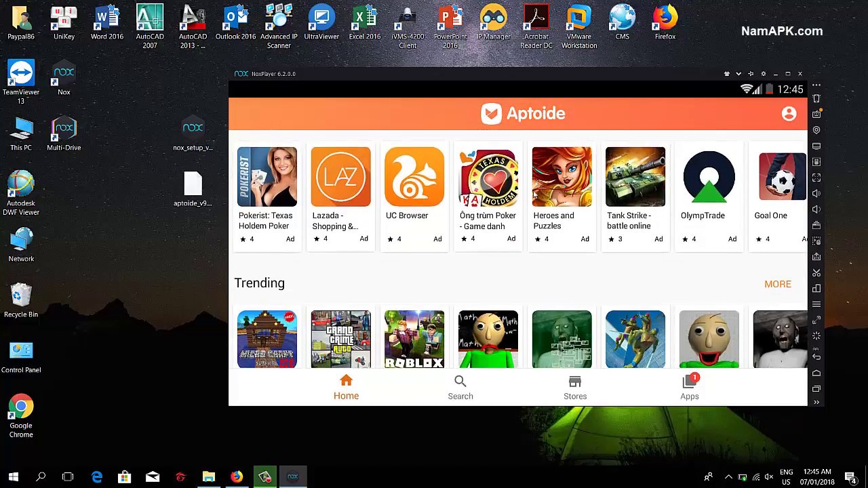Open the skin theme icon in Nox title bar
Image resolution: width=868 pixels, height=488 pixels.
tap(726, 74)
